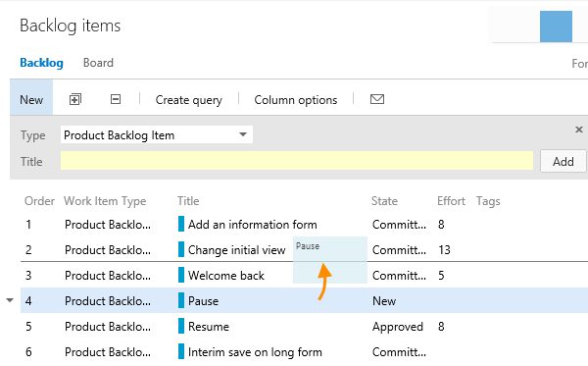
Task: Click blue color bar beside Welcome back
Action: click(x=181, y=275)
